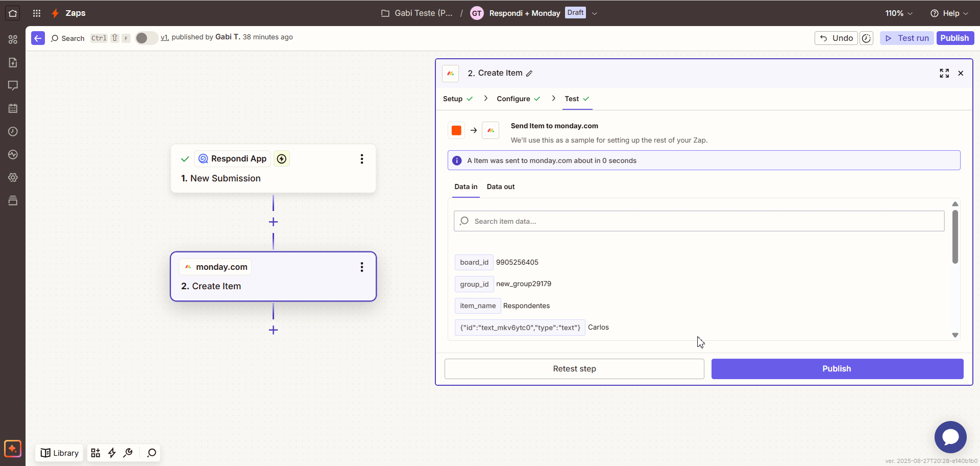Click the group_id field label

click(x=474, y=284)
